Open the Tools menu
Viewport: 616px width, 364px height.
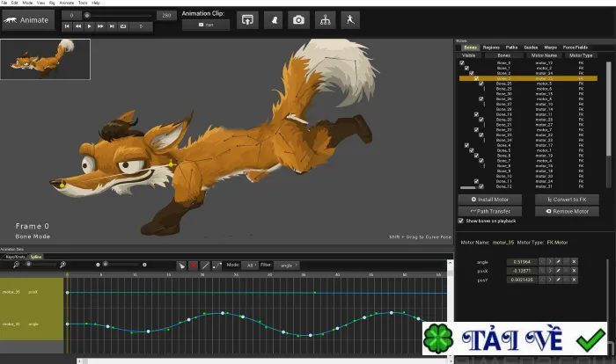[83, 3]
